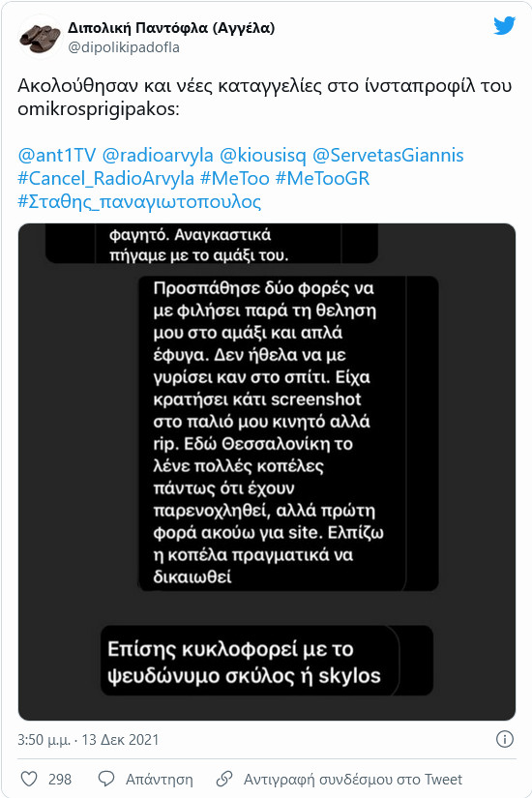Viewport: 532px width, 798px height.
Task: Click Αντιγραφή συνδέσμου στο Tweet
Action: (x=353, y=780)
